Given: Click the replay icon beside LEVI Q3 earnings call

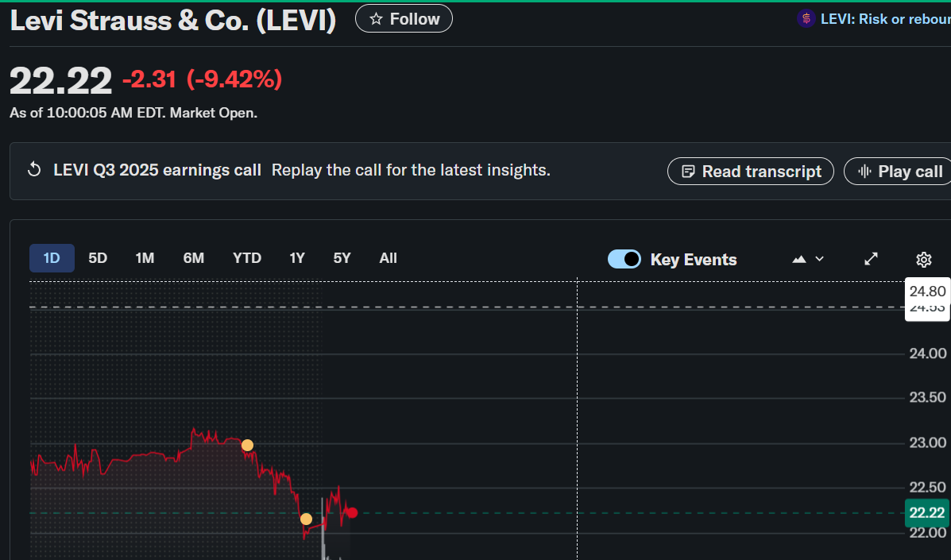Looking at the screenshot, I should [x=34, y=170].
